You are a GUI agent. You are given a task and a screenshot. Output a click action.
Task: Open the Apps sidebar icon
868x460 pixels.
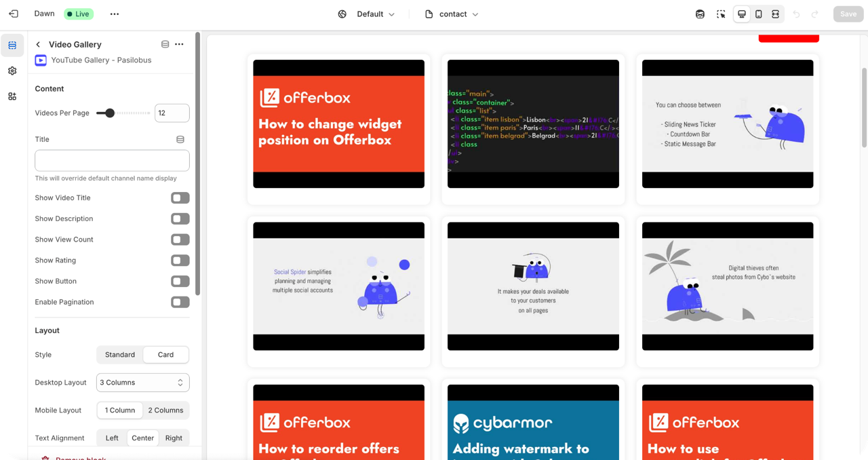12,96
